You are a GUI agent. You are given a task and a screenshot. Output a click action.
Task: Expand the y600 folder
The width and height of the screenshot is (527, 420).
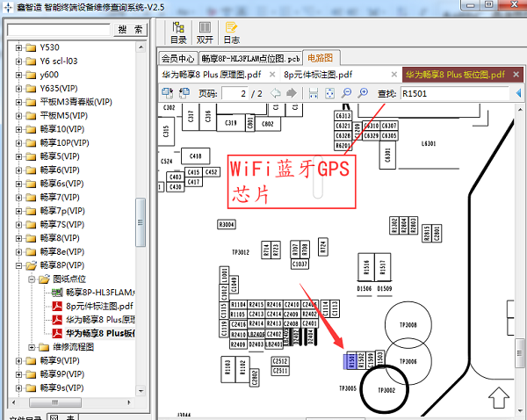click(18, 75)
